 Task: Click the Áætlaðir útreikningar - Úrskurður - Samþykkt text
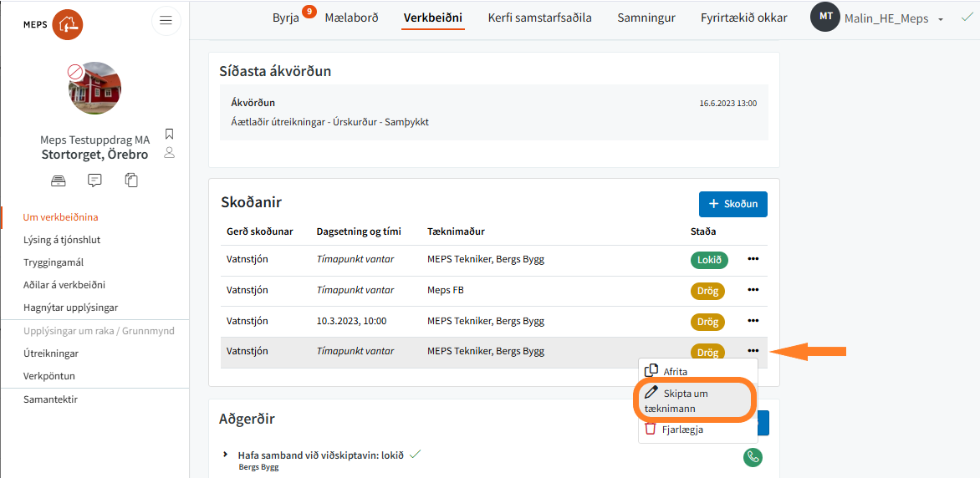click(329, 122)
